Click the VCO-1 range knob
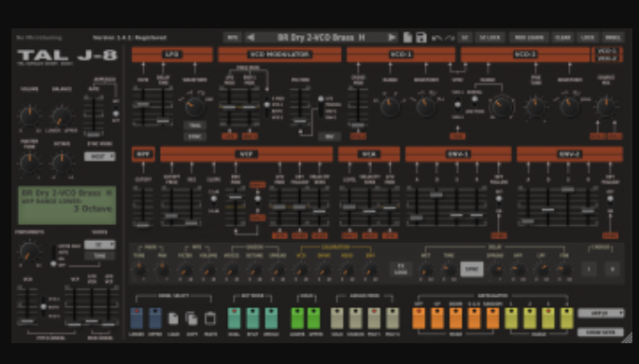639x364 pixels. tap(390, 107)
